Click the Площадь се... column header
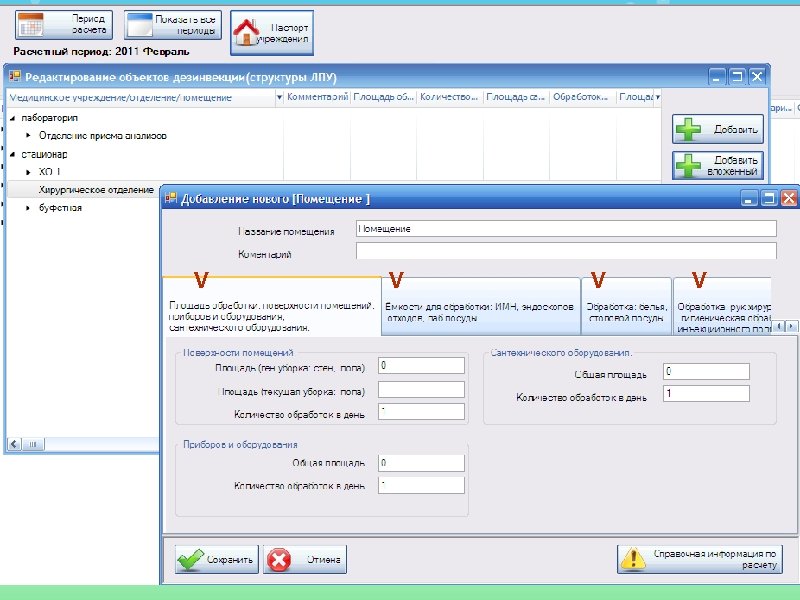 [x=516, y=97]
